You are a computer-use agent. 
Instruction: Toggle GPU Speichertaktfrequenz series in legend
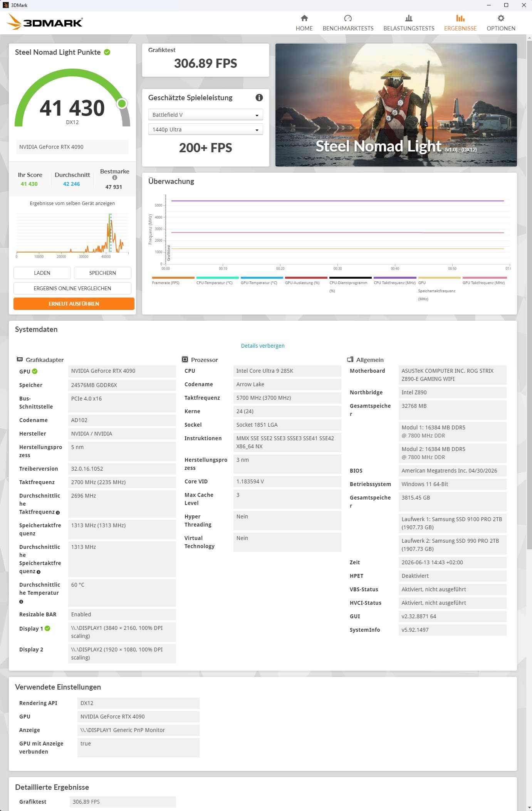(440, 278)
